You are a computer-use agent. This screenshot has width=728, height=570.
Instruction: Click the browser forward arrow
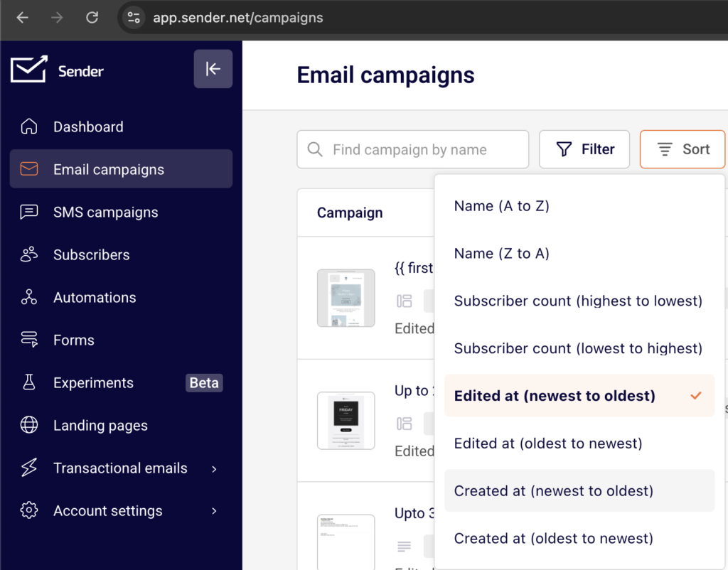(57, 18)
